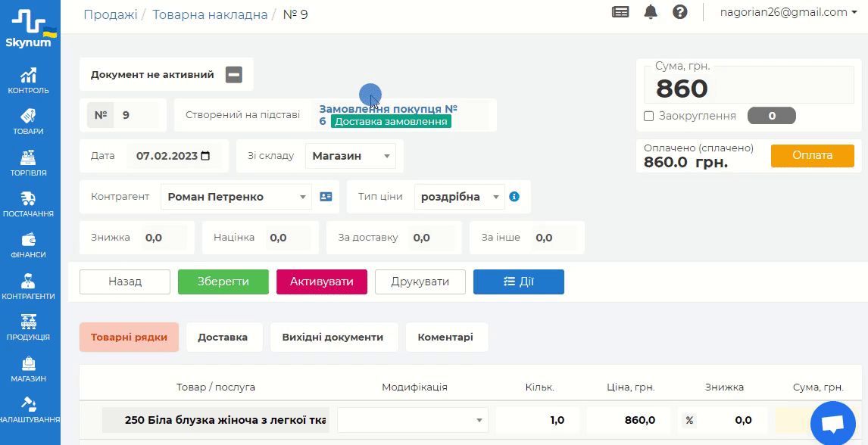Click the Націнка input field
Screen dimensions: 868x445
[x=288, y=238]
